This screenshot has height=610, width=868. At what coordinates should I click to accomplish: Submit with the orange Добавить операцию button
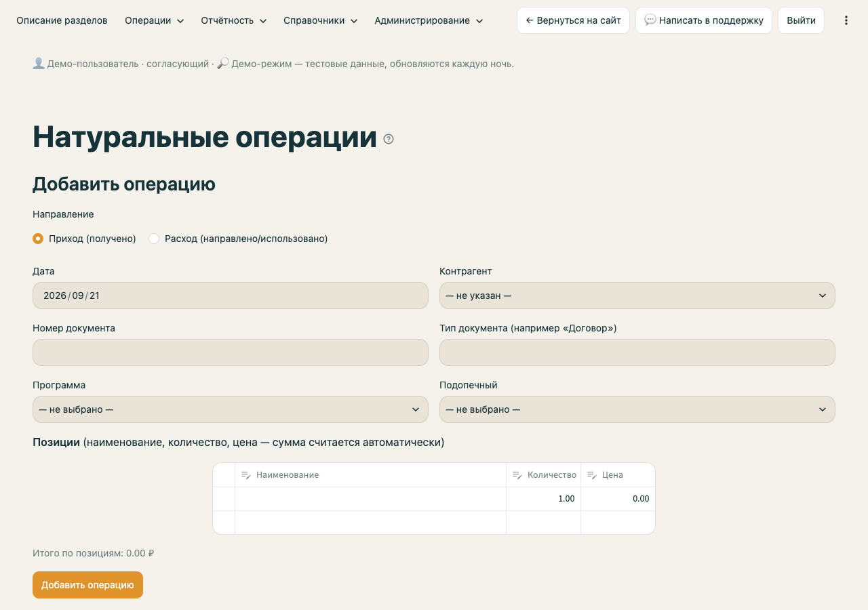coord(87,585)
